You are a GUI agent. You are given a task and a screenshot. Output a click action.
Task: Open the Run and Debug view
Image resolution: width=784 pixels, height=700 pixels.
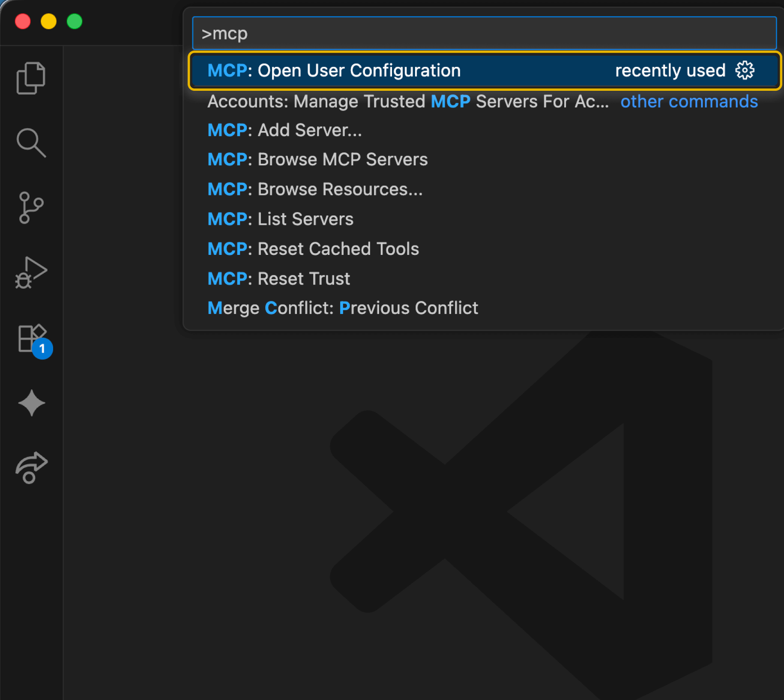click(31, 273)
